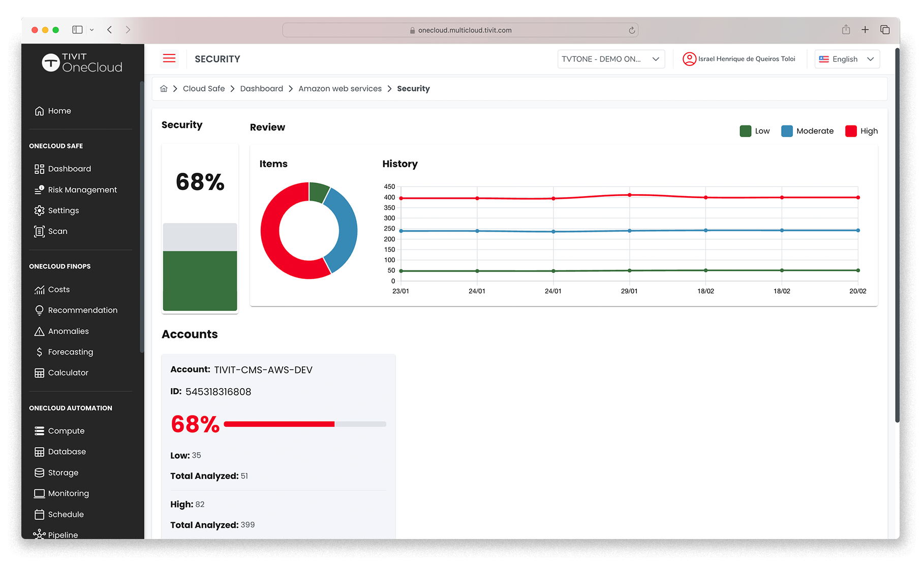Click the red line point at 29/01
This screenshot has height=570, width=924.
629,195
